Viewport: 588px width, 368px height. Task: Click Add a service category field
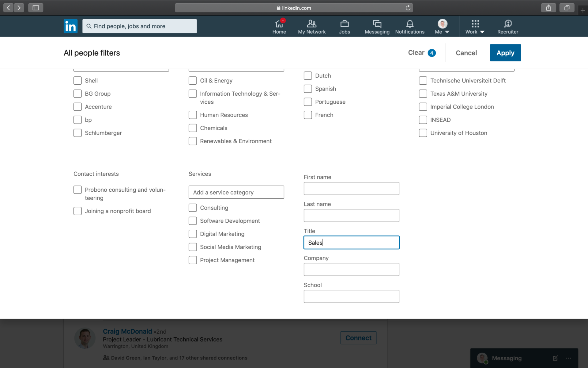236,192
